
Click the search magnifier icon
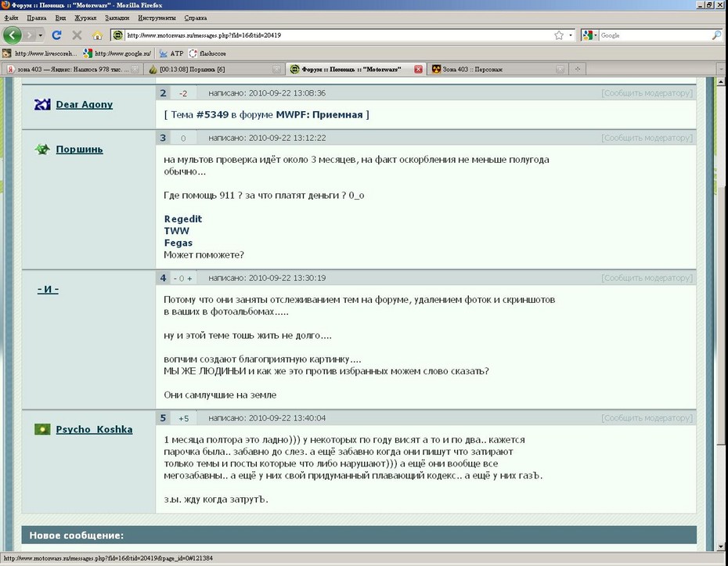coord(716,35)
